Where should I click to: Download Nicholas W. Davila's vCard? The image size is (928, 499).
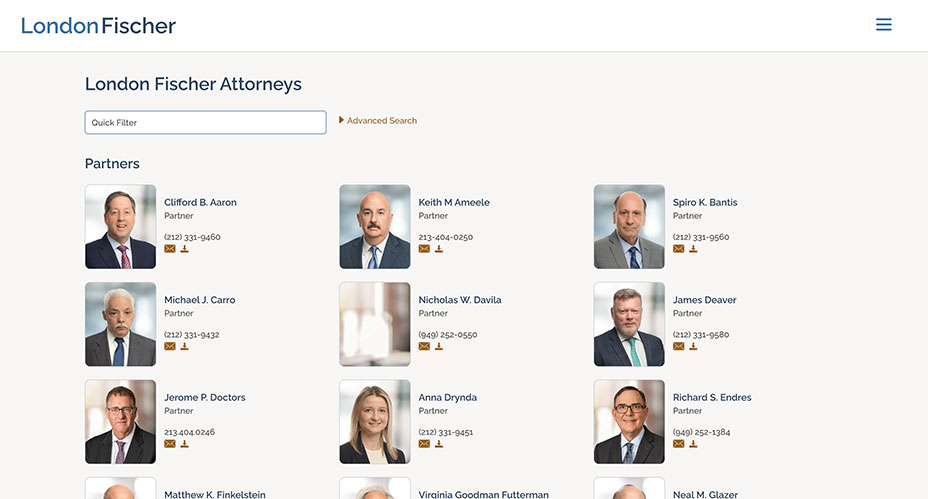coord(439,347)
